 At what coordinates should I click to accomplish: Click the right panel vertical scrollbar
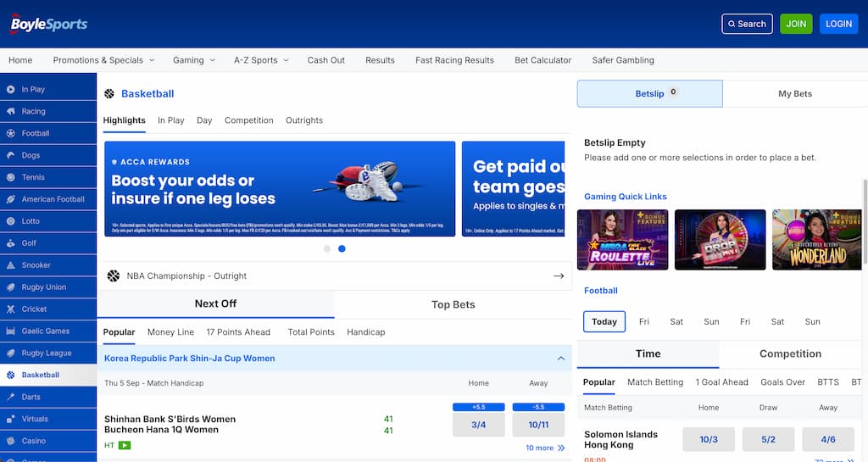[865, 221]
